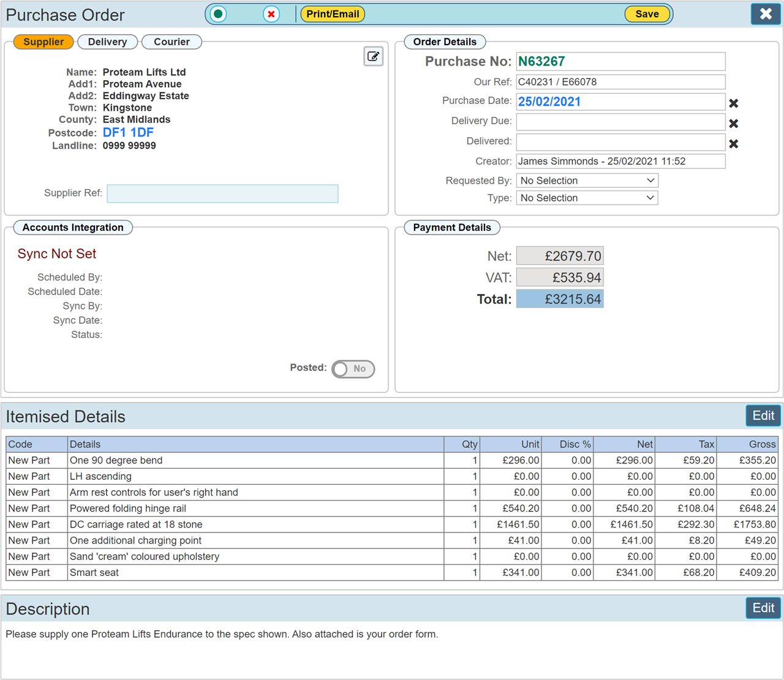Click the green circle status icon
The width and height of the screenshot is (784, 680).
218,14
